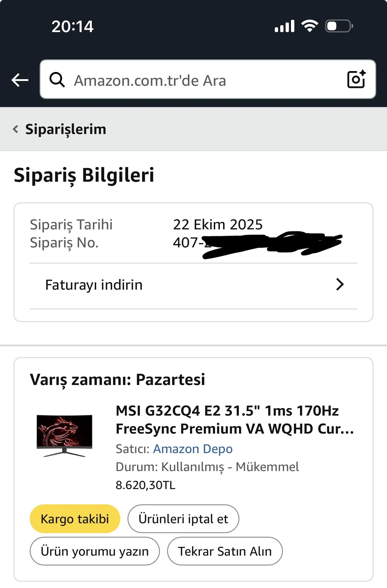Open the Amazon Depo seller link
This screenshot has height=588, width=387.
pyautogui.click(x=193, y=449)
